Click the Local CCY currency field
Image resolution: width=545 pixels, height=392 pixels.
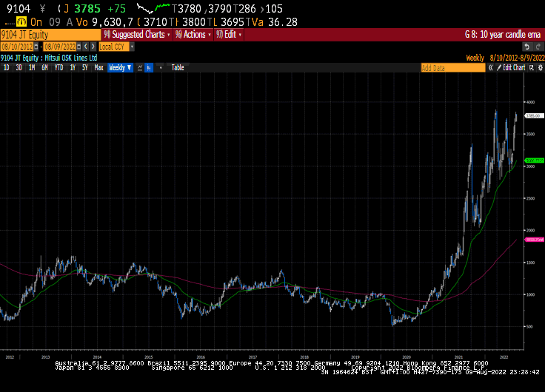[x=113, y=47]
